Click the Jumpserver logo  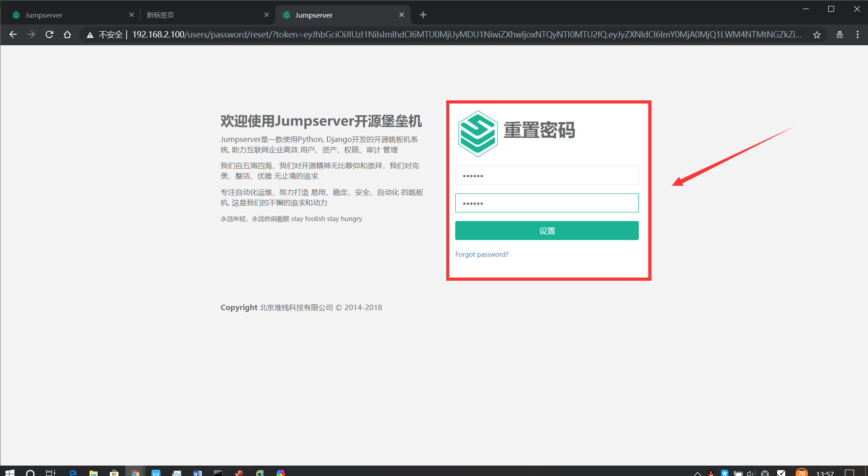click(x=478, y=133)
